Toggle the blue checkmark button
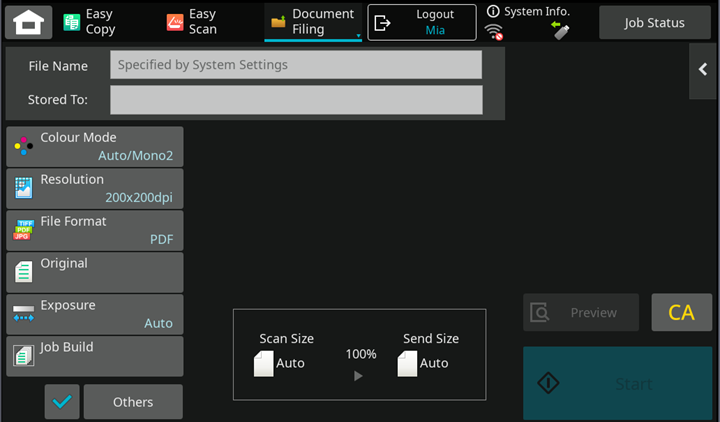720x422 pixels. pos(62,401)
